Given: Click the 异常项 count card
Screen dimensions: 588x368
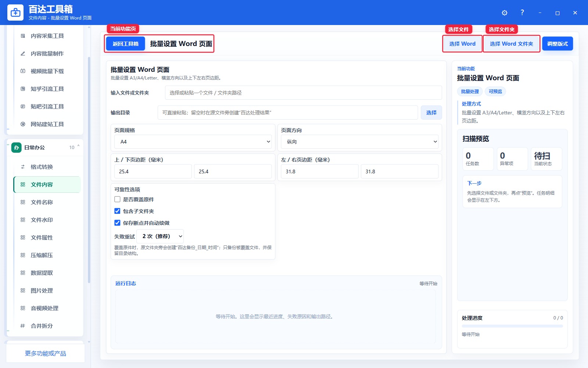Looking at the screenshot, I should 512,159.
